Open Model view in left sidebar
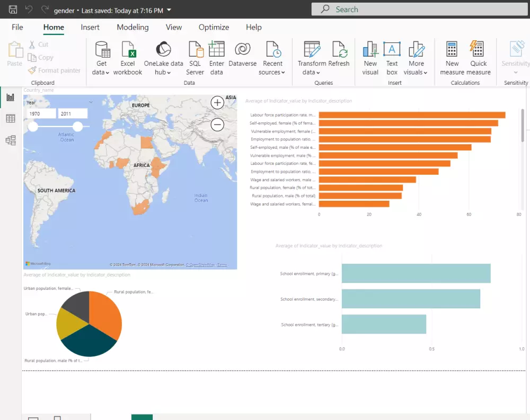Screen dimensions: 530x420 click(x=11, y=140)
